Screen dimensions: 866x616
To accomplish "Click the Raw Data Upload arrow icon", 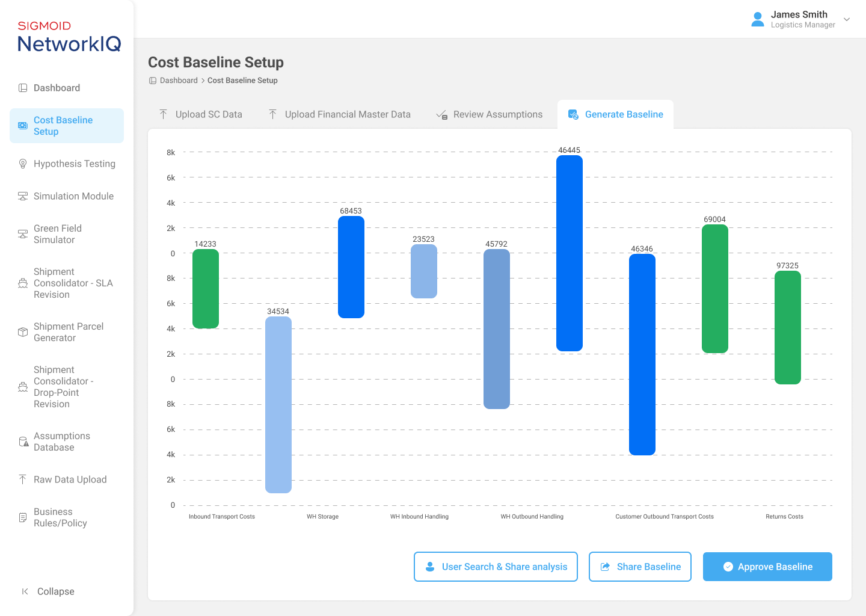I will 23,479.
